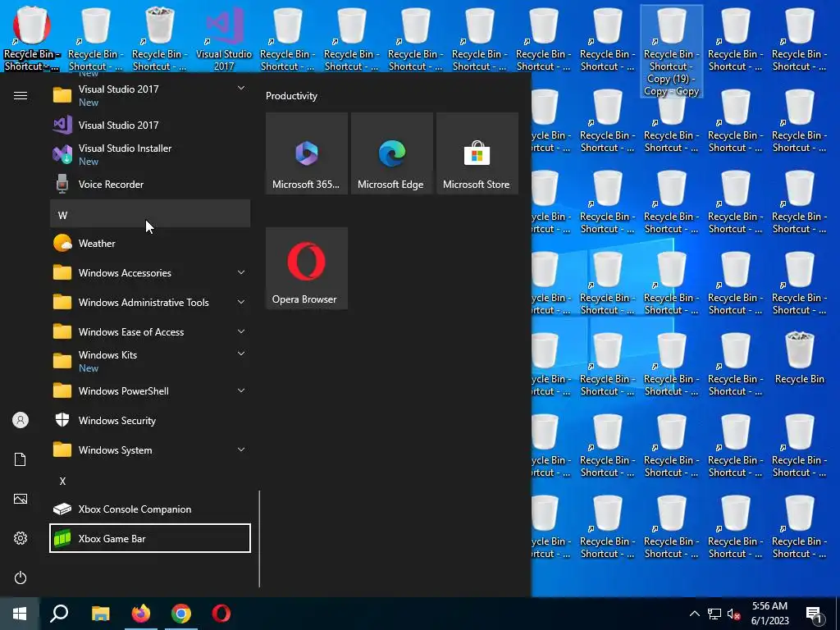Open File Explorer from taskbar
The image size is (840, 630).
[100, 614]
